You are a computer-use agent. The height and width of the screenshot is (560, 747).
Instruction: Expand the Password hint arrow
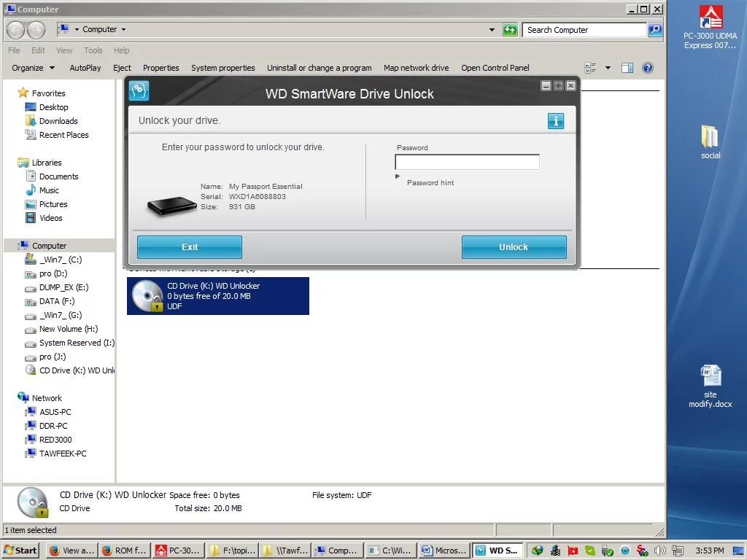(x=398, y=176)
